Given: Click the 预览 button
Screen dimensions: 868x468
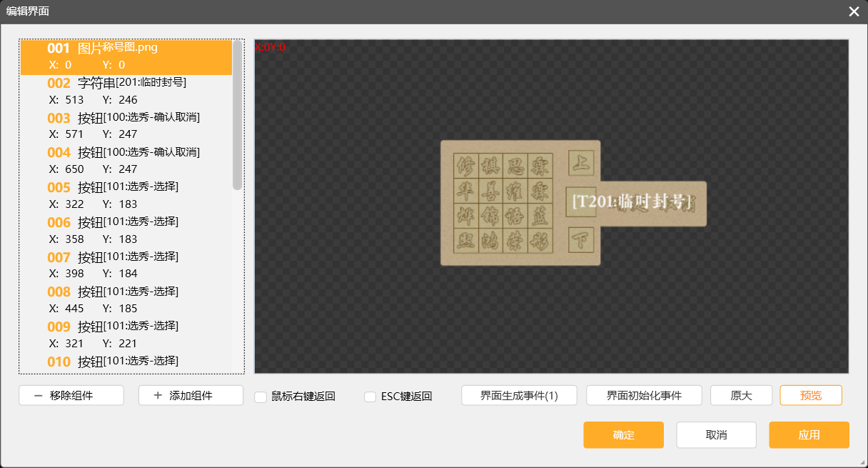Looking at the screenshot, I should point(810,396).
